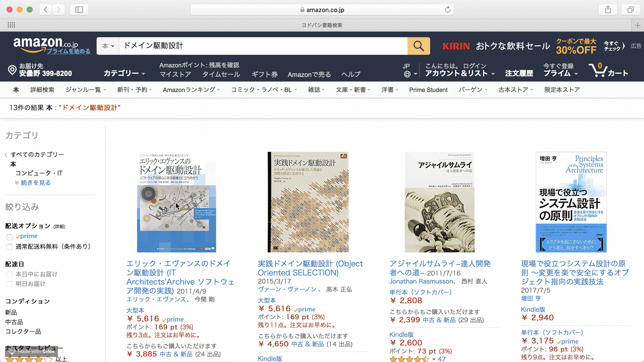Check the 通常配送料無料 checkbox

click(10, 247)
